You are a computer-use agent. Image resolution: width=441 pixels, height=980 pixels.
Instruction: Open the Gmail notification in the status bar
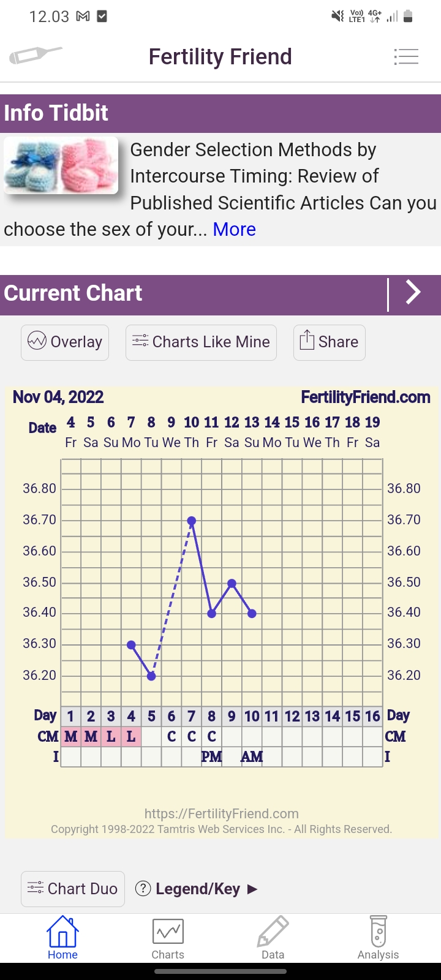point(83,17)
